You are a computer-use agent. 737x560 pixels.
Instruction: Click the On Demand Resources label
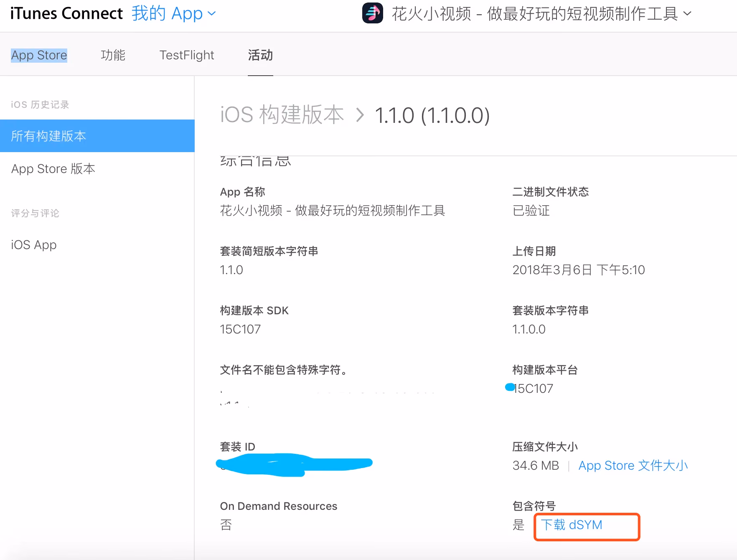(x=279, y=506)
